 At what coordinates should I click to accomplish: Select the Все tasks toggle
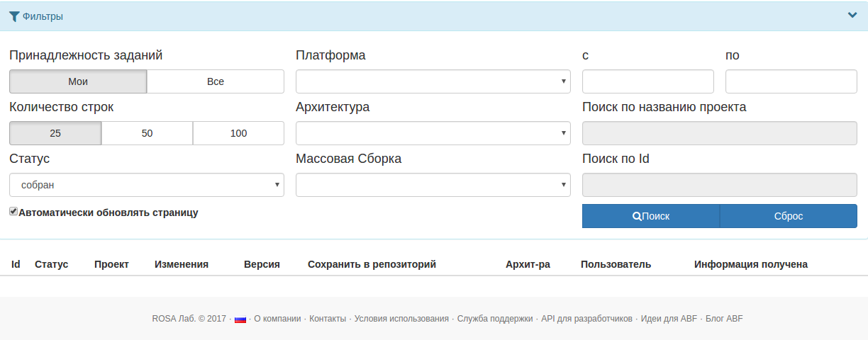(x=216, y=81)
